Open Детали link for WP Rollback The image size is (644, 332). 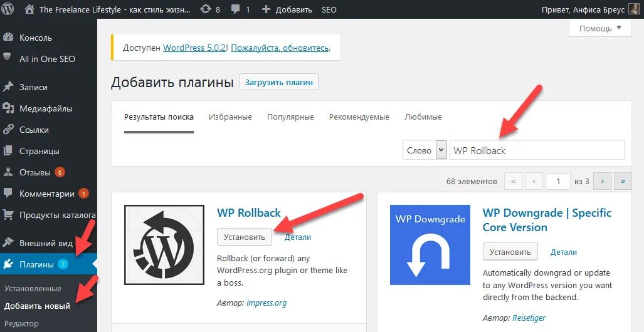click(298, 237)
